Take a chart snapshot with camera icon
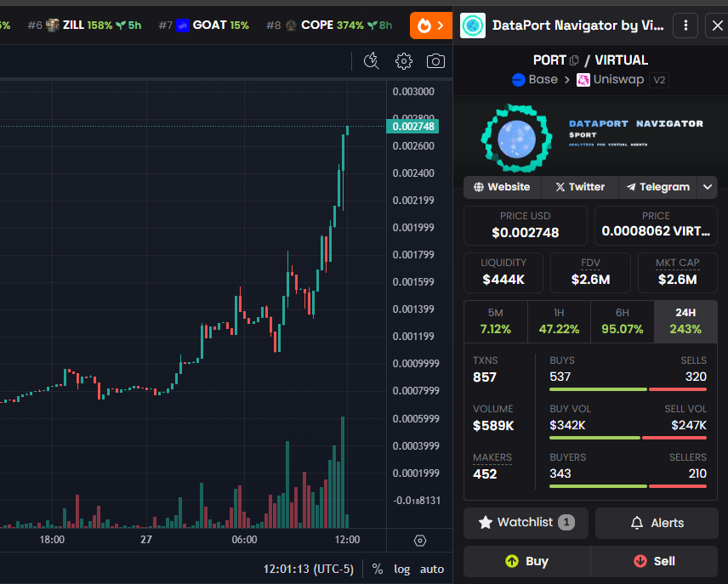728x584 pixels. tap(435, 61)
